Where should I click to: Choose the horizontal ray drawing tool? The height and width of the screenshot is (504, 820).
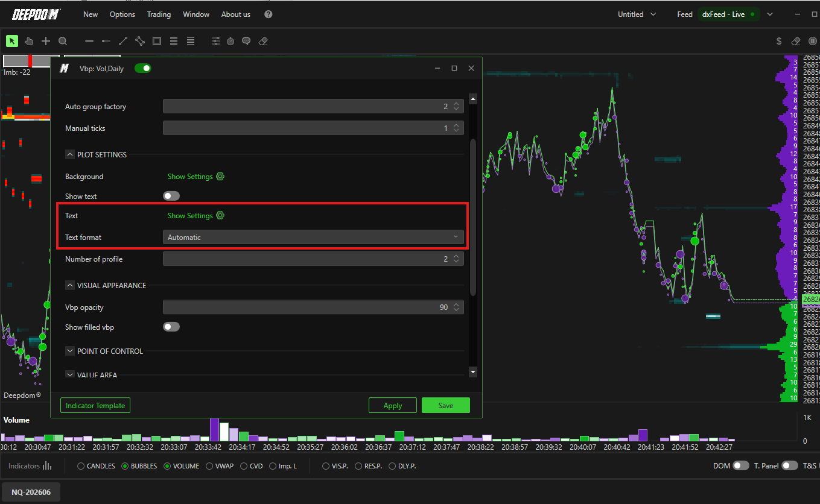pyautogui.click(x=106, y=41)
